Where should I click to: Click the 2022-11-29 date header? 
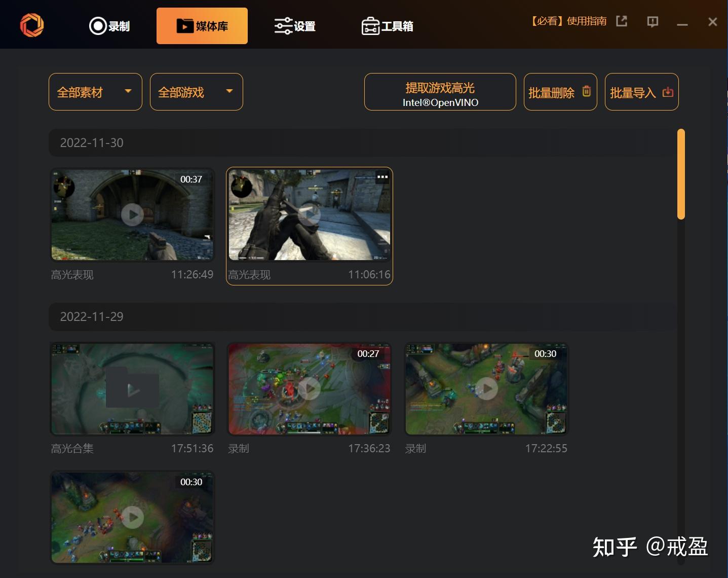[363, 316]
